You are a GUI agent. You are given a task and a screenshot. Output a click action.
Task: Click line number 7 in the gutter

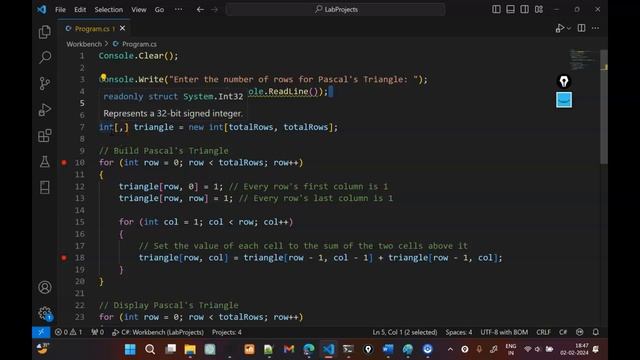(x=82, y=127)
